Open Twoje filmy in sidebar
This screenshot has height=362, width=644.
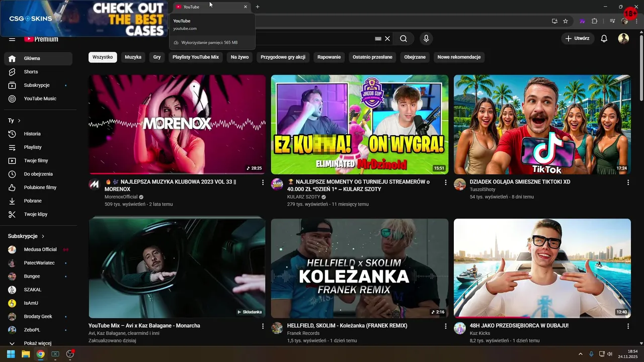(38, 161)
